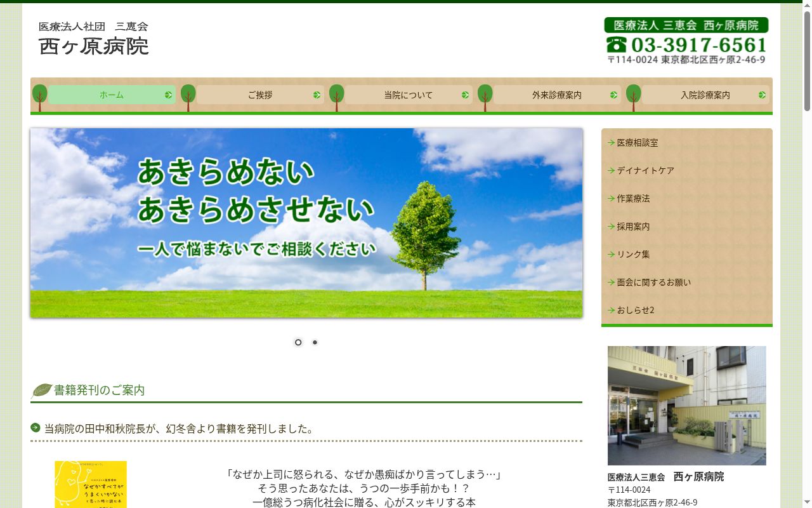Click the yellow book cover image
Viewport: 812px width, 508px height.
91,485
